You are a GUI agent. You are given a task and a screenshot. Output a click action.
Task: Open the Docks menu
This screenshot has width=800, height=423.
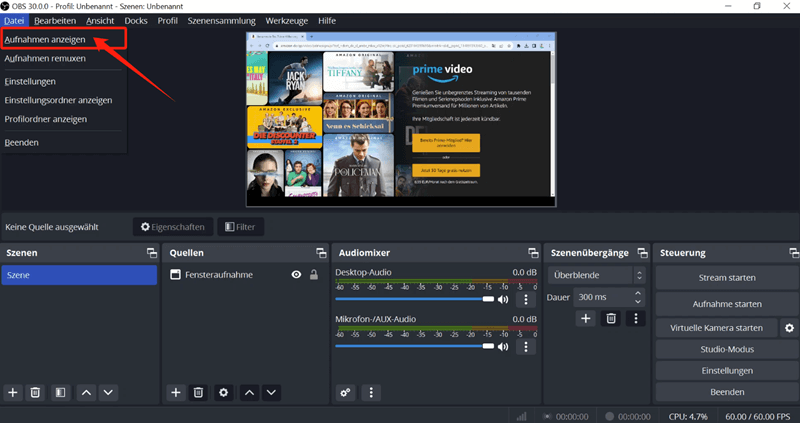136,20
